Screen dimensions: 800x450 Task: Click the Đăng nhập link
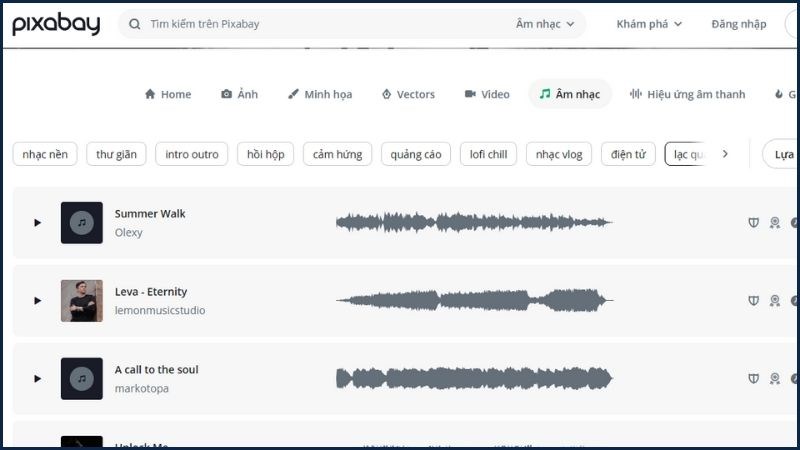pyautogui.click(x=739, y=24)
